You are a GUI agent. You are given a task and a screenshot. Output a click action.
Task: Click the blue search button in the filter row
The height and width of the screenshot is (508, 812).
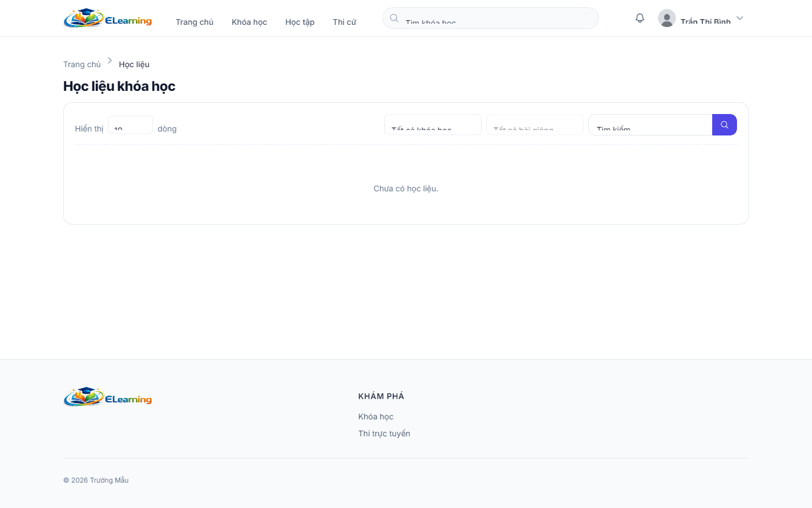coord(725,125)
